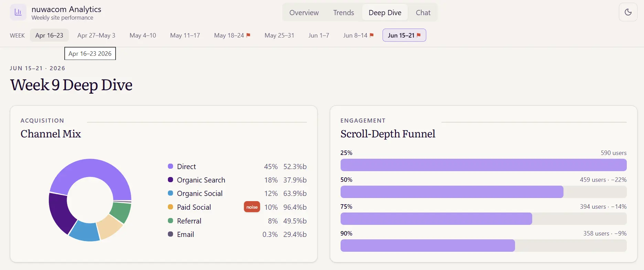Image resolution: width=644 pixels, height=270 pixels.
Task: Click the Organic Search legend dot
Action: [x=170, y=180]
